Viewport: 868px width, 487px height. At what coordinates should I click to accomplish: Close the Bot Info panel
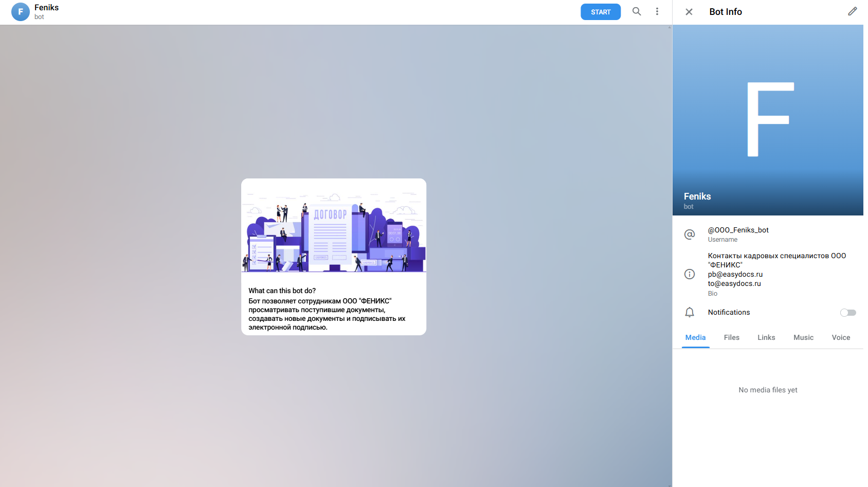point(689,12)
